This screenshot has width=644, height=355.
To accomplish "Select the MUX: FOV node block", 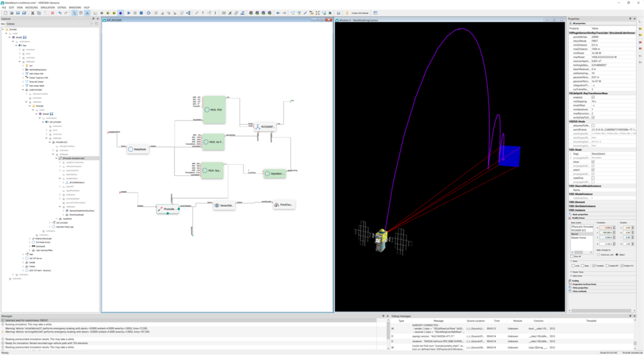I will [x=214, y=110].
